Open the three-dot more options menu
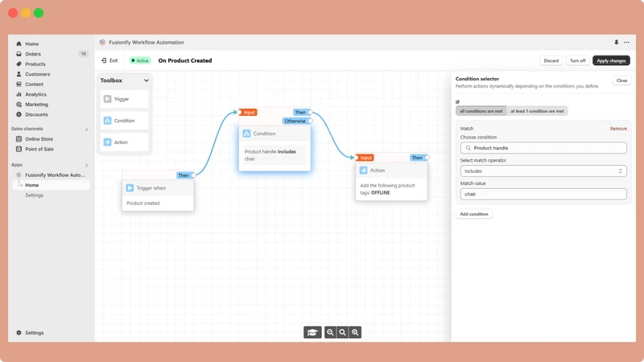This screenshot has width=644, height=362. [x=626, y=43]
